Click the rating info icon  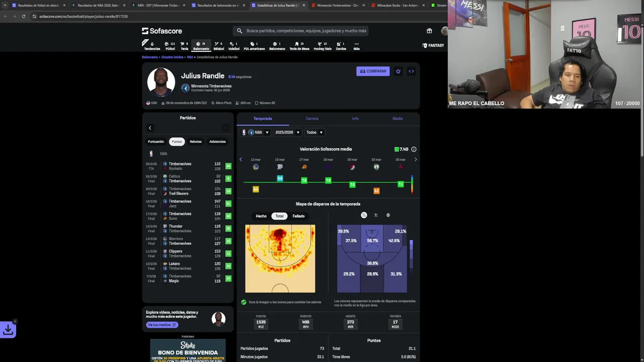click(x=414, y=149)
